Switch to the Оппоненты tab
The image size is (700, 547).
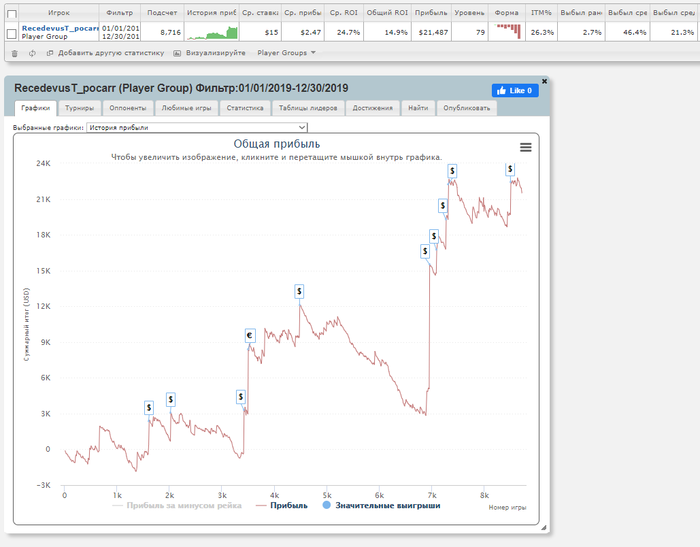tap(128, 108)
